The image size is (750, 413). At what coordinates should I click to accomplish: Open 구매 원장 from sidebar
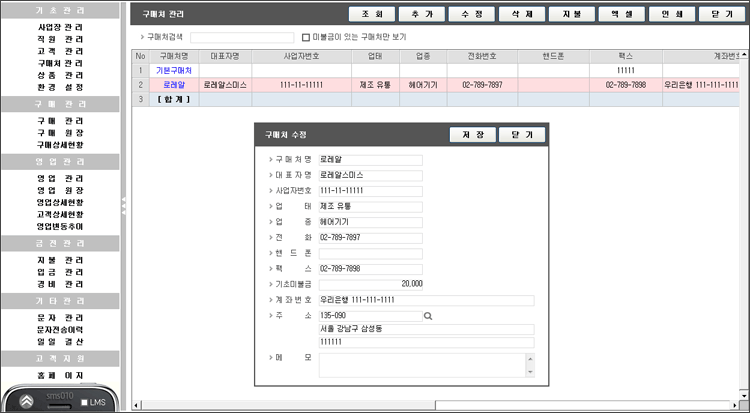pyautogui.click(x=60, y=133)
